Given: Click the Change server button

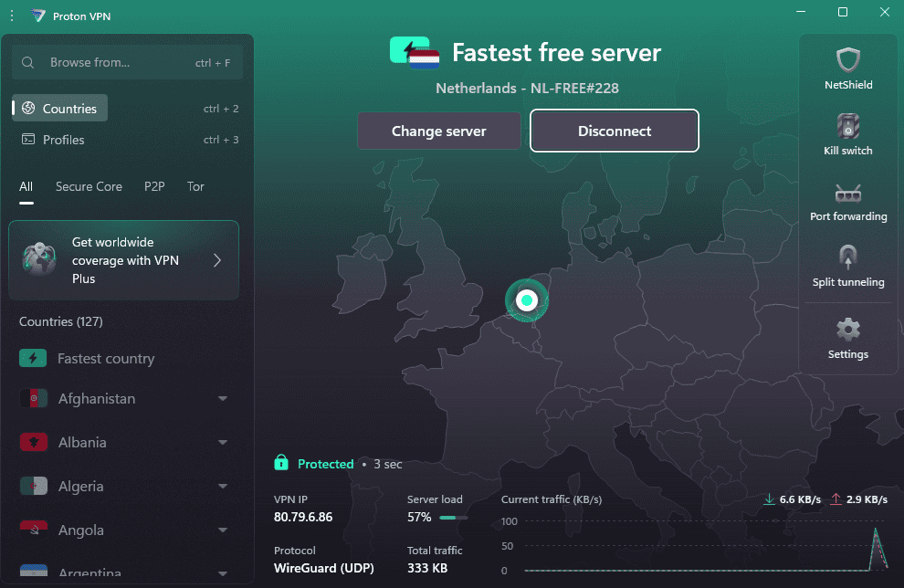Looking at the screenshot, I should [x=438, y=131].
